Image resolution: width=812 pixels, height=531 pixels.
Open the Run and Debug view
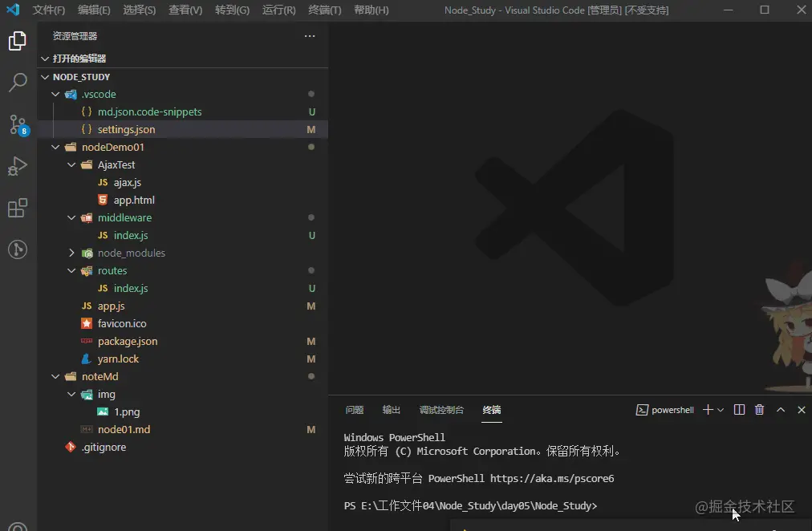[x=18, y=167]
